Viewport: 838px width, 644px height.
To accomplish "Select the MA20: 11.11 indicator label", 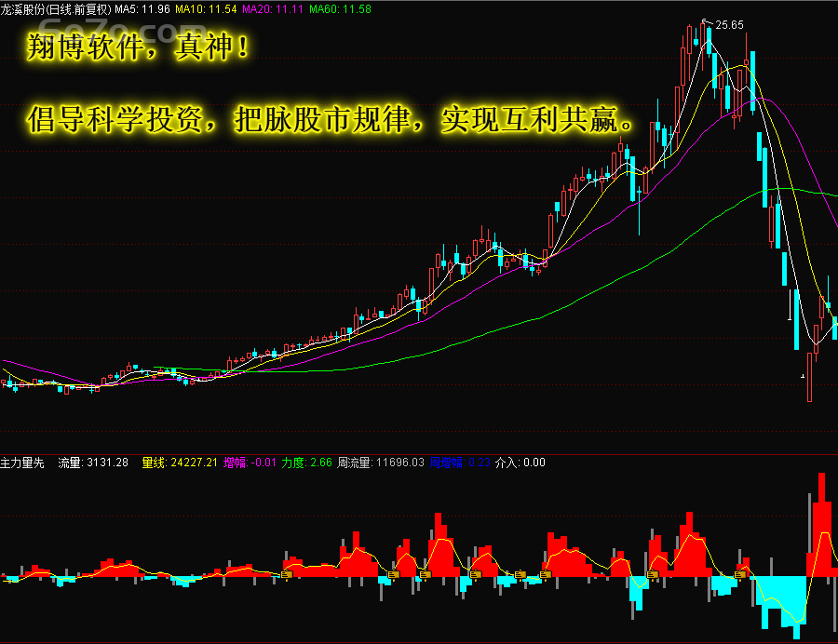I will [x=273, y=9].
